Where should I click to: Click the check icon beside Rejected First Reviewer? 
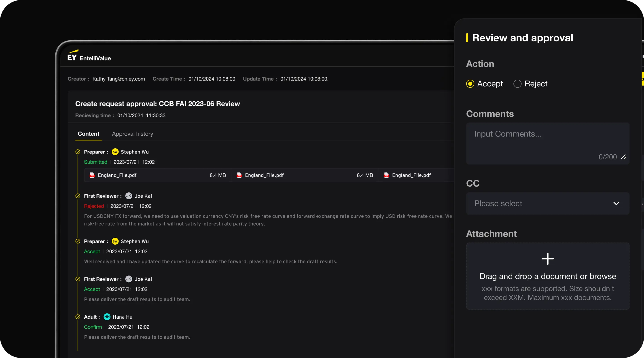click(x=78, y=196)
